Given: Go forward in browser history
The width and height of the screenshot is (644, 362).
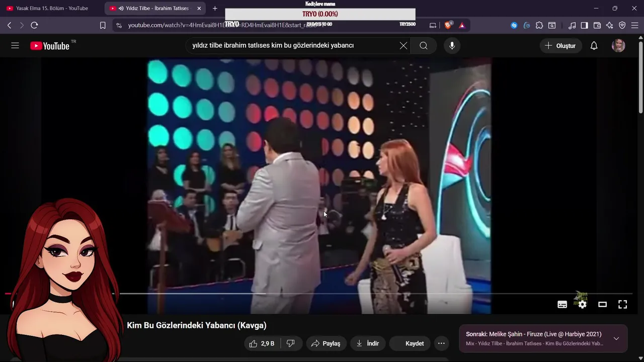Looking at the screenshot, I should (x=22, y=25).
